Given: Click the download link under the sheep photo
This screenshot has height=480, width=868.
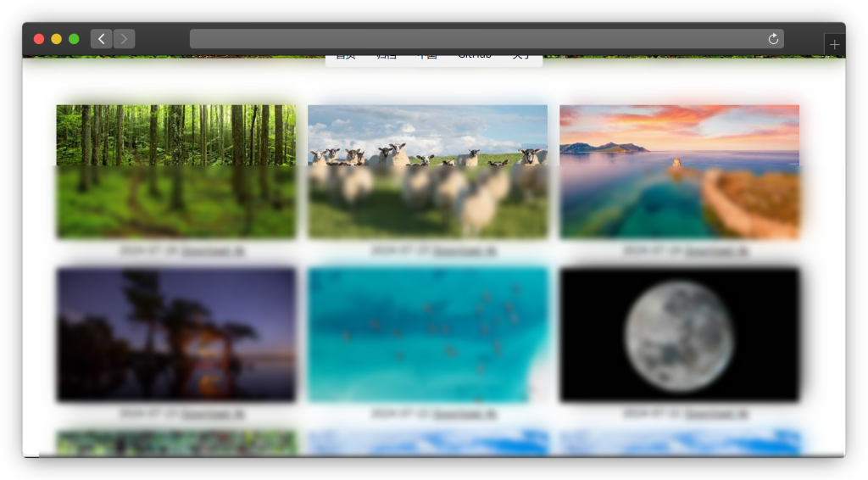Looking at the screenshot, I should tap(465, 251).
